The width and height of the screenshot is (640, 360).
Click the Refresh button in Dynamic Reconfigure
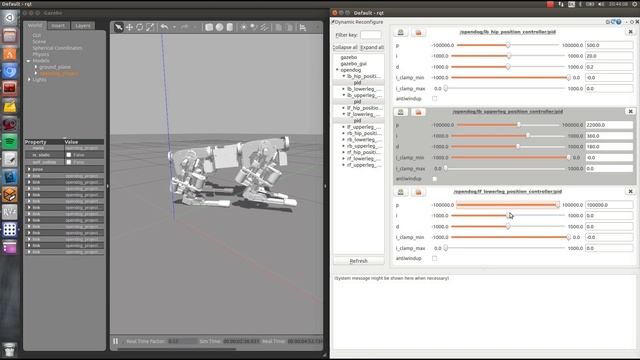(359, 261)
